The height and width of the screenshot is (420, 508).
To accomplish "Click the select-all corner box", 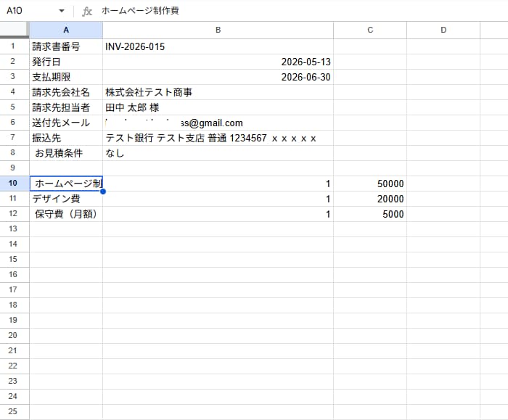I will click(x=15, y=30).
